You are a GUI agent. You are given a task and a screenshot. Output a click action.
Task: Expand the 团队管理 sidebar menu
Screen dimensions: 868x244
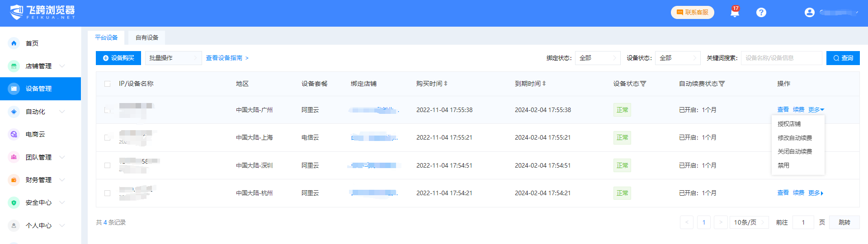click(x=62, y=157)
